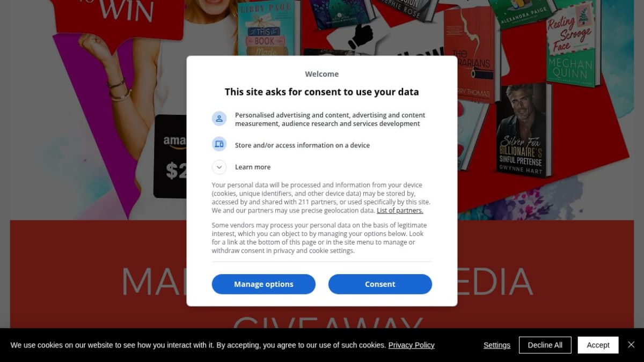
Task: Open cookie Settings in bottom banner
Action: 497,345
